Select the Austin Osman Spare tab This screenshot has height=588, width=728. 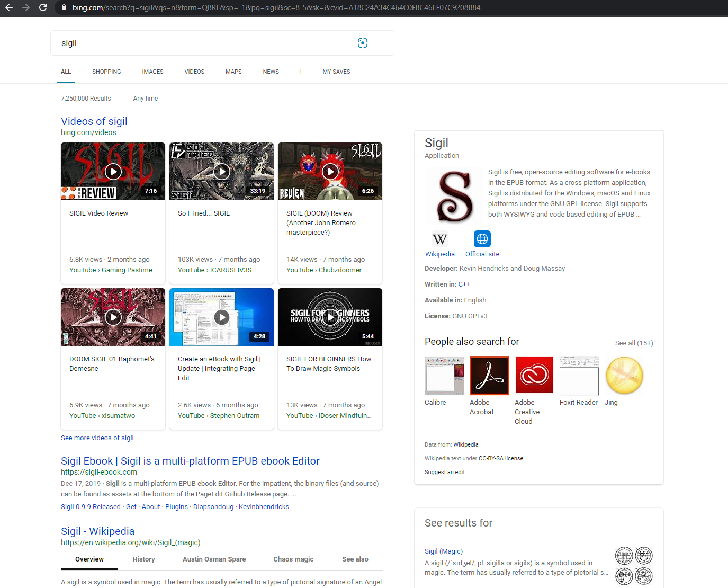[214, 559]
